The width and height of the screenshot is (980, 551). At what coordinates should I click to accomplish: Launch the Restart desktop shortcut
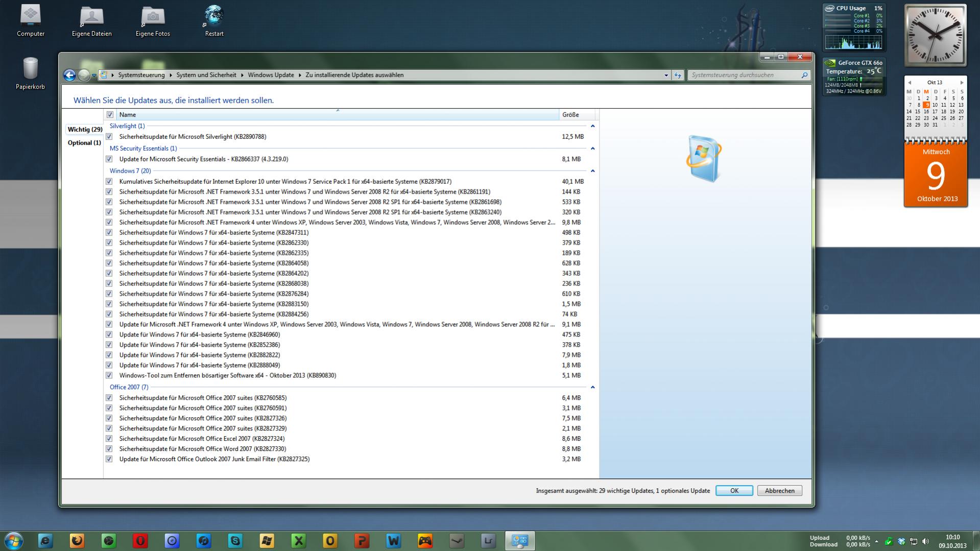214,20
